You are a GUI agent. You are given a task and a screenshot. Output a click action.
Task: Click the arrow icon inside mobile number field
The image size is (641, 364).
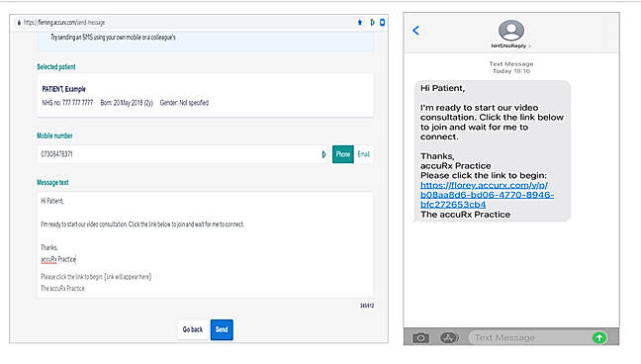(323, 154)
